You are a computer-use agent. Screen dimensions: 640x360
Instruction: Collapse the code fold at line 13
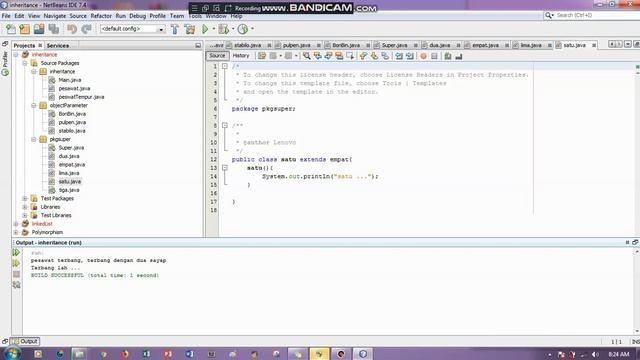(224, 168)
